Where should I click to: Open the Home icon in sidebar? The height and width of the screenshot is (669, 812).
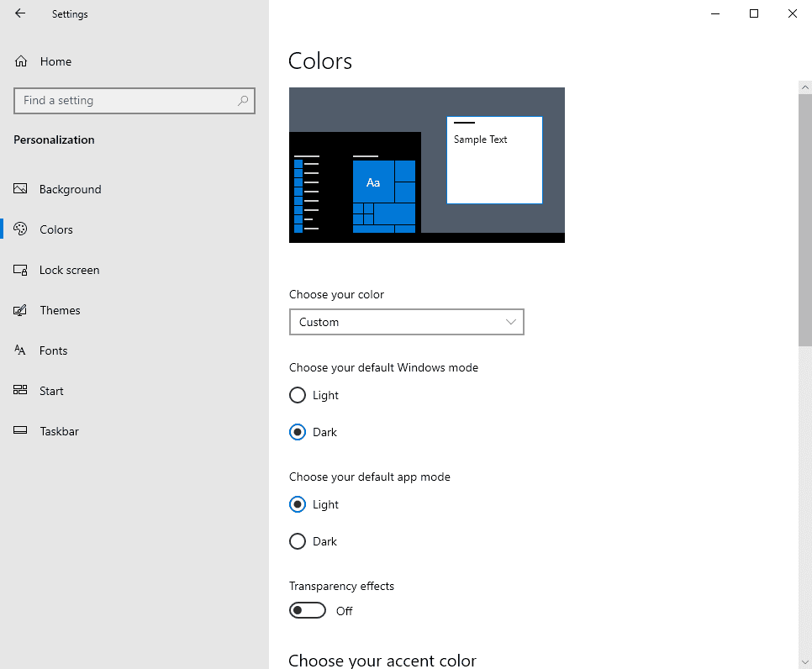pos(21,61)
